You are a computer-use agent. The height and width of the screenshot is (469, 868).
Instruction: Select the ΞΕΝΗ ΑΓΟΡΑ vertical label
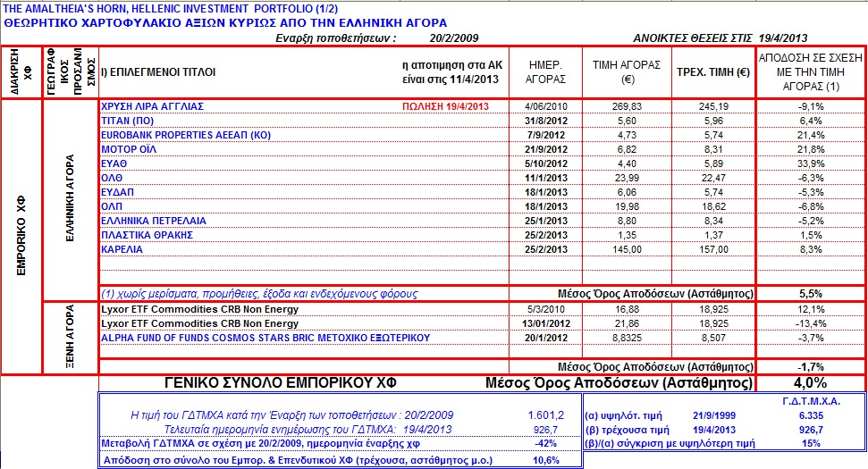[x=70, y=337]
